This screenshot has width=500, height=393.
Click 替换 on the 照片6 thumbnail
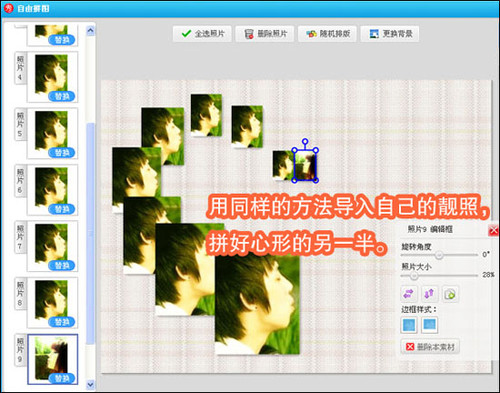62,209
